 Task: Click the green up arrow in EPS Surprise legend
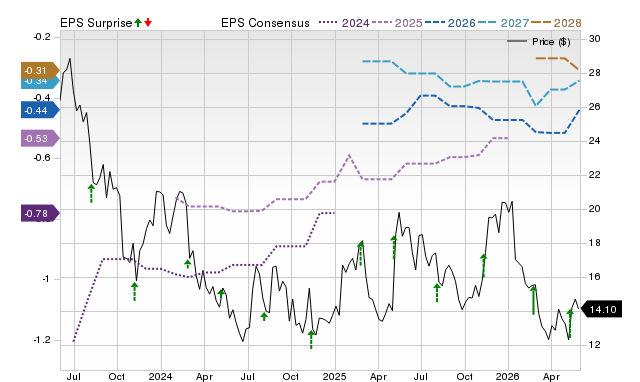(138, 23)
